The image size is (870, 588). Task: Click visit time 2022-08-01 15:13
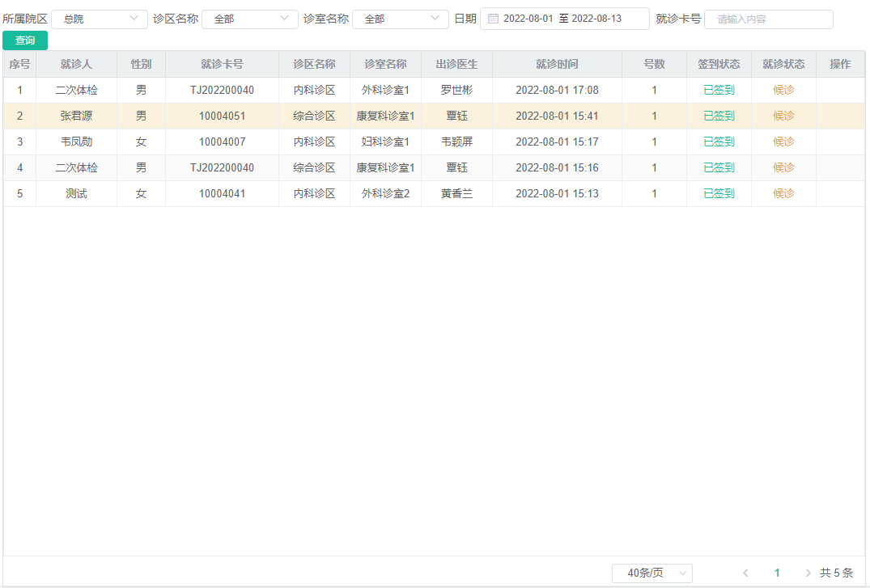tap(557, 193)
